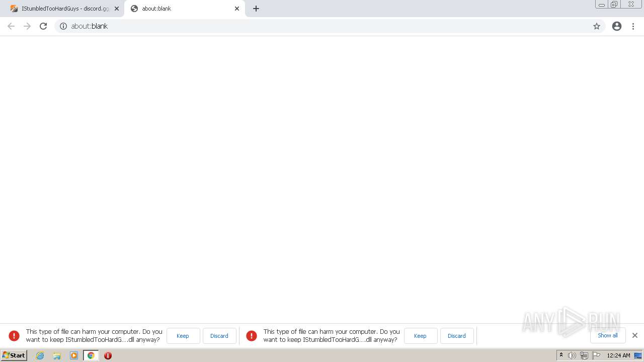This screenshot has width=644, height=362.
Task: Open the volume speaker tray icon
Action: 572,355
